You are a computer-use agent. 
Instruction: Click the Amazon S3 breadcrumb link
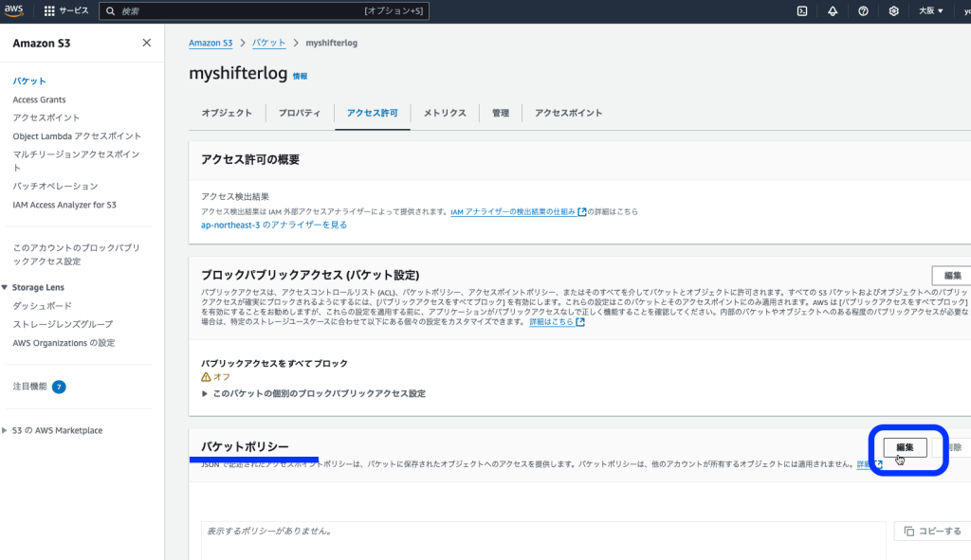click(x=211, y=43)
